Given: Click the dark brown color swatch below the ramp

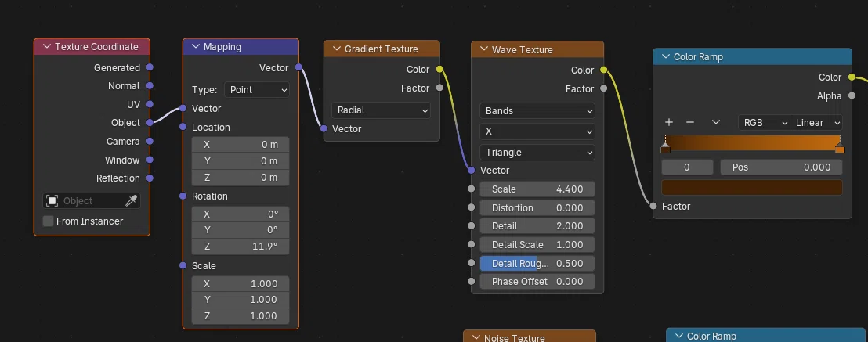Looking at the screenshot, I should tap(752, 187).
